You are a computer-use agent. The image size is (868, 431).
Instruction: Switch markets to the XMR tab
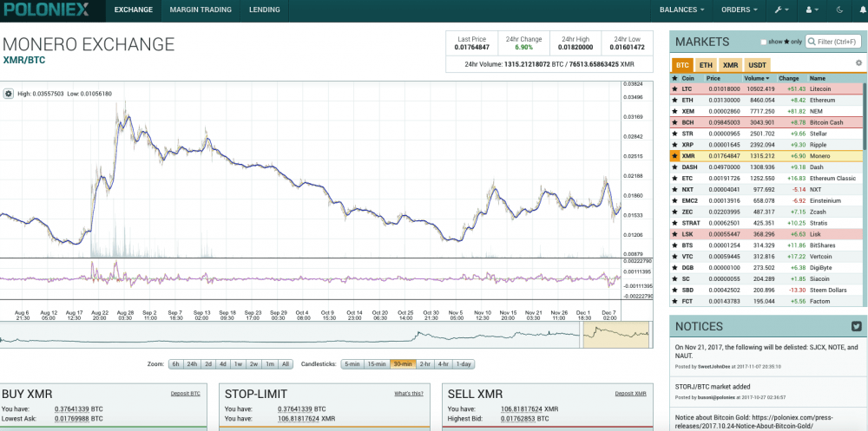pos(731,65)
